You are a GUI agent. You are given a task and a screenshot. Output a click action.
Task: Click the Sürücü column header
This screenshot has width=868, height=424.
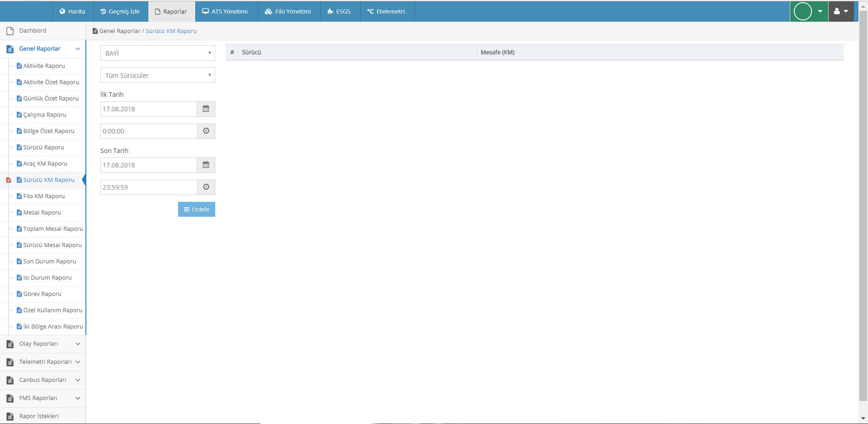click(x=357, y=52)
